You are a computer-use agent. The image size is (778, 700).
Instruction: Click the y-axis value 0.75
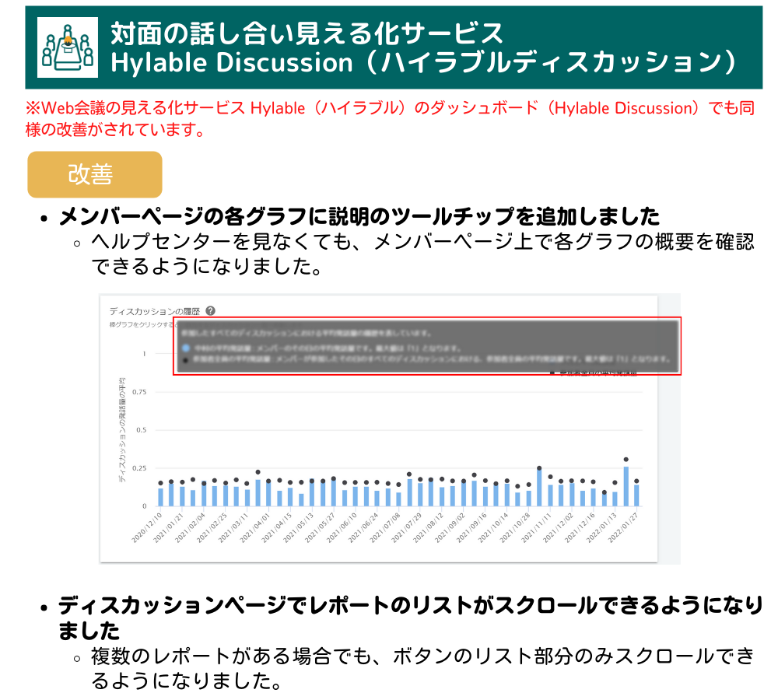(139, 392)
